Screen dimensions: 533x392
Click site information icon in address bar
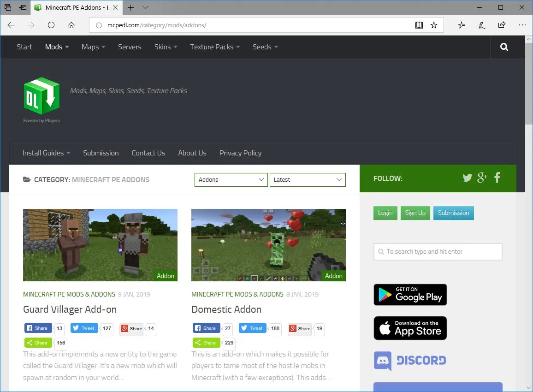[99, 25]
